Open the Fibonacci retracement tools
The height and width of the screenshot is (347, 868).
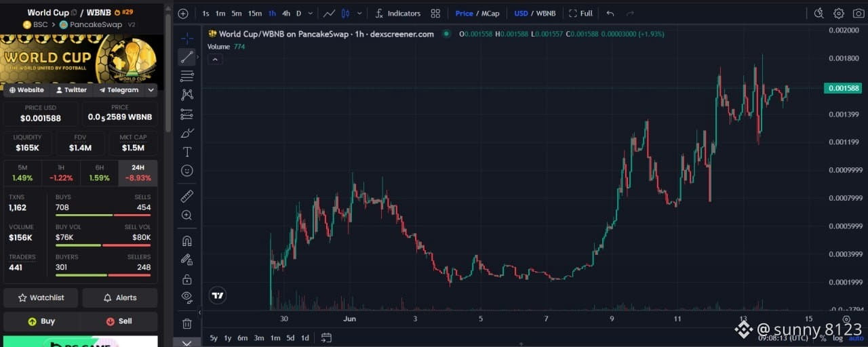coord(187,76)
